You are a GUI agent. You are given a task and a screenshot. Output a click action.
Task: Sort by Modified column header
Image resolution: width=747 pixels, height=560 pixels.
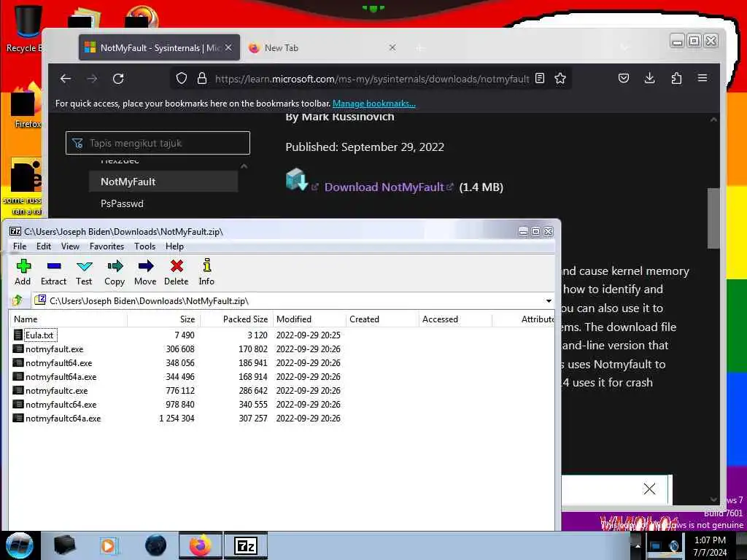click(x=309, y=319)
